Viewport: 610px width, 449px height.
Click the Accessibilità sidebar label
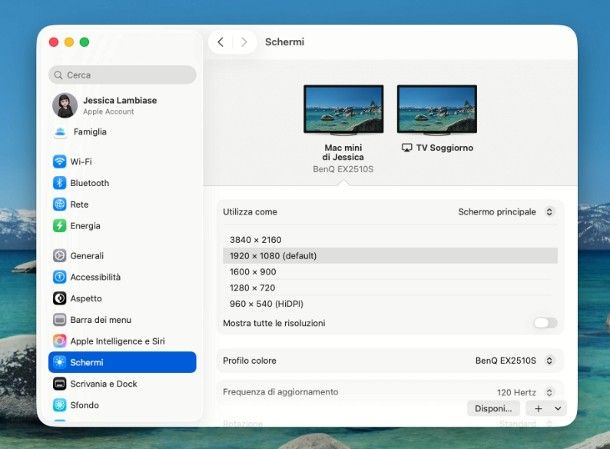click(95, 277)
